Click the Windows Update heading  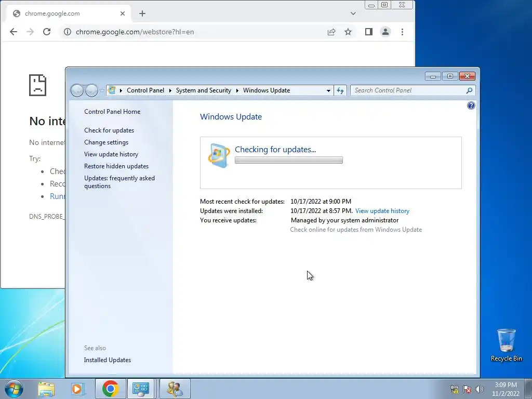231,117
